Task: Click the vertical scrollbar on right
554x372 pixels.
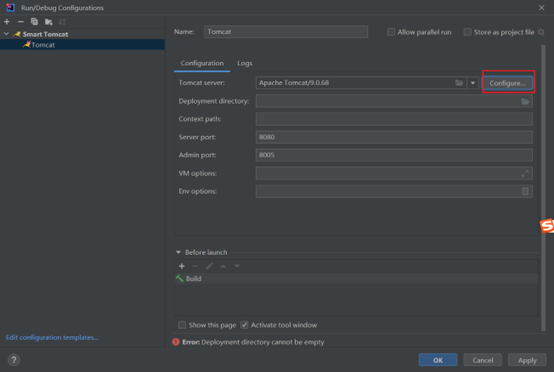Action: pyautogui.click(x=543, y=188)
